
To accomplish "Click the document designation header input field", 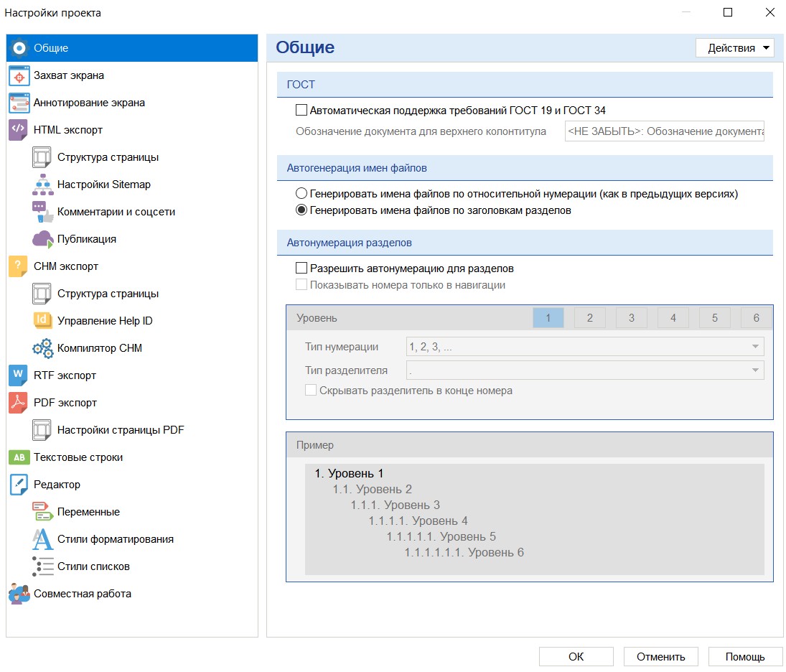I will pyautogui.click(x=664, y=131).
